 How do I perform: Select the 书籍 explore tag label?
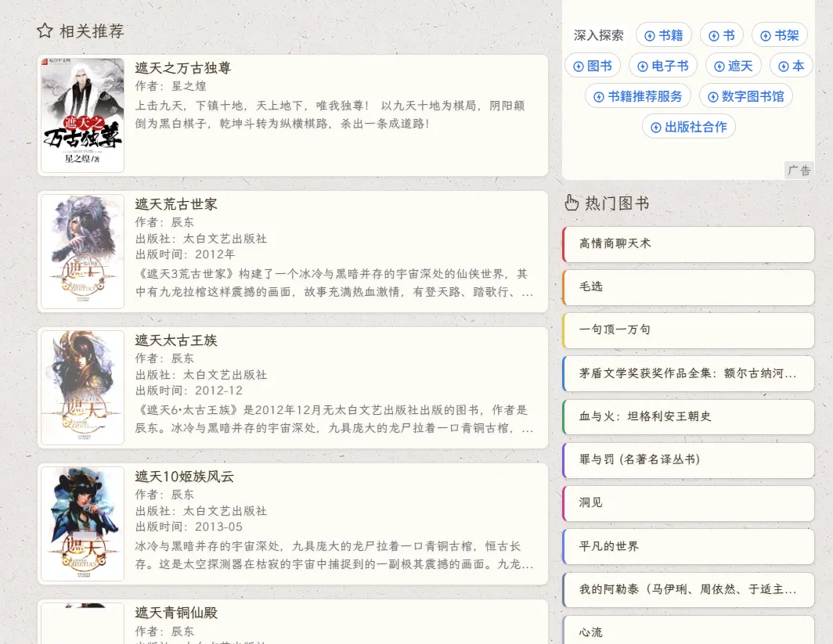[671, 35]
